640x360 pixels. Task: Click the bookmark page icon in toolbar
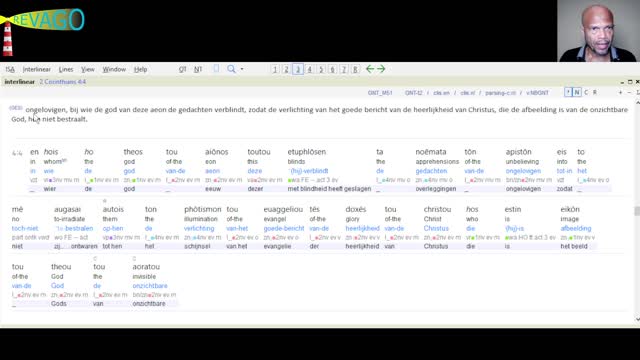click(216, 69)
